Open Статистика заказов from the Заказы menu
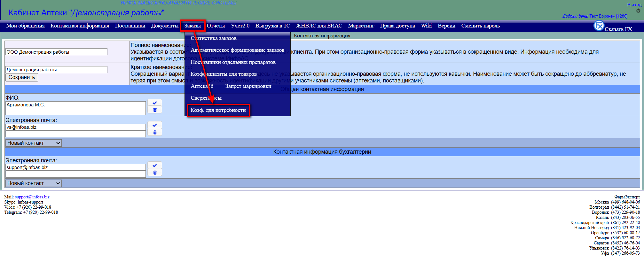This screenshot has width=644, height=262. [214, 38]
